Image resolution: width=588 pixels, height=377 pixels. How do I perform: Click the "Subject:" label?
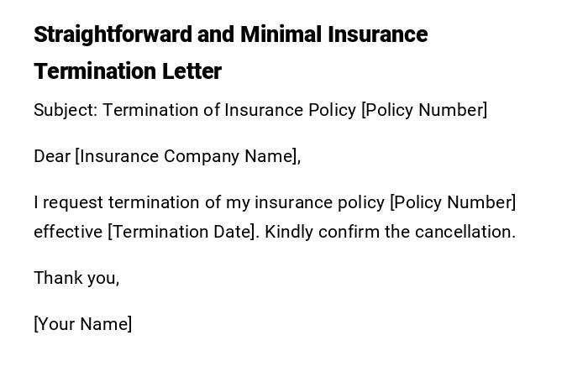point(66,110)
